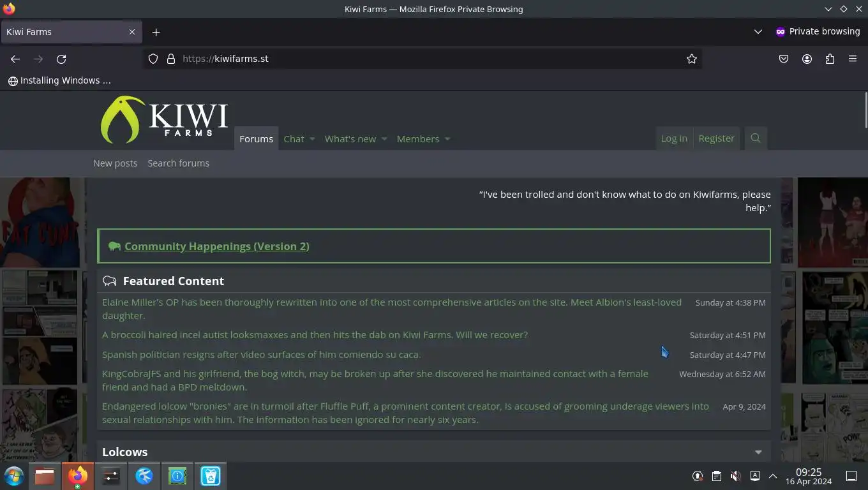Open the New posts sub-navigation link
Screen dimensions: 868x490
click(116, 163)
